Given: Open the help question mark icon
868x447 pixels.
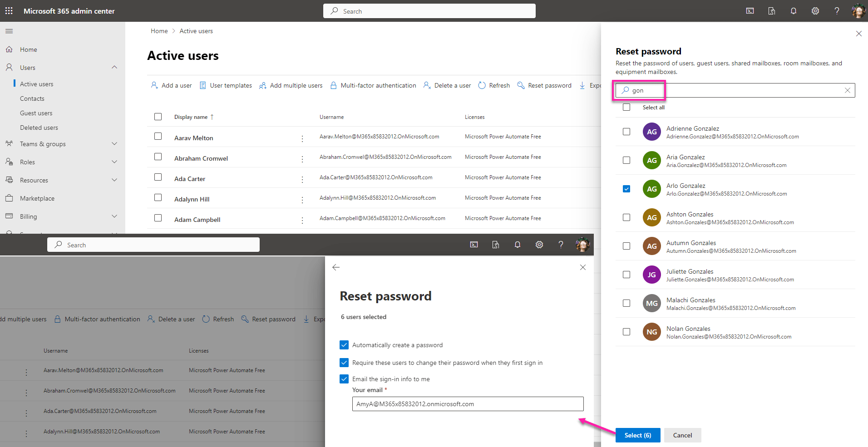Looking at the screenshot, I should point(837,10).
